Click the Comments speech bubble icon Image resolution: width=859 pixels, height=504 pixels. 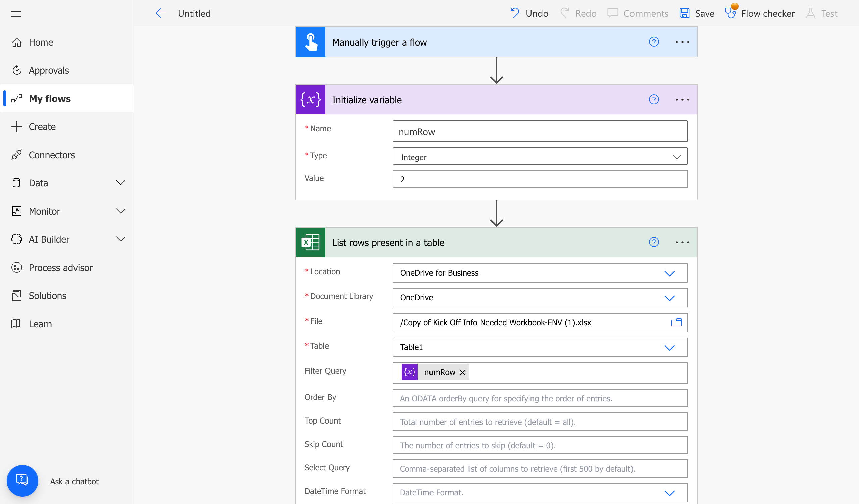[613, 13]
